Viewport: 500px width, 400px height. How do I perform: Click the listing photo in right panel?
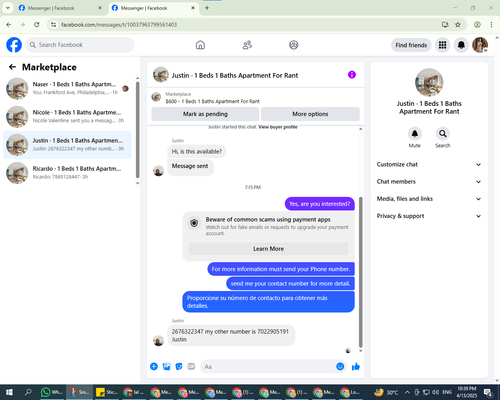tap(429, 83)
